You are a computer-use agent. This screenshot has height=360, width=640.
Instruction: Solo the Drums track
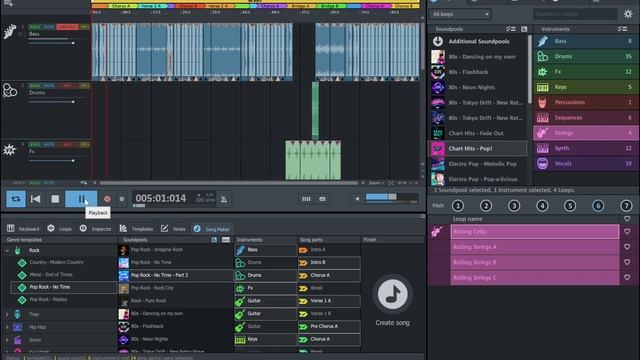pyautogui.click(x=35, y=86)
